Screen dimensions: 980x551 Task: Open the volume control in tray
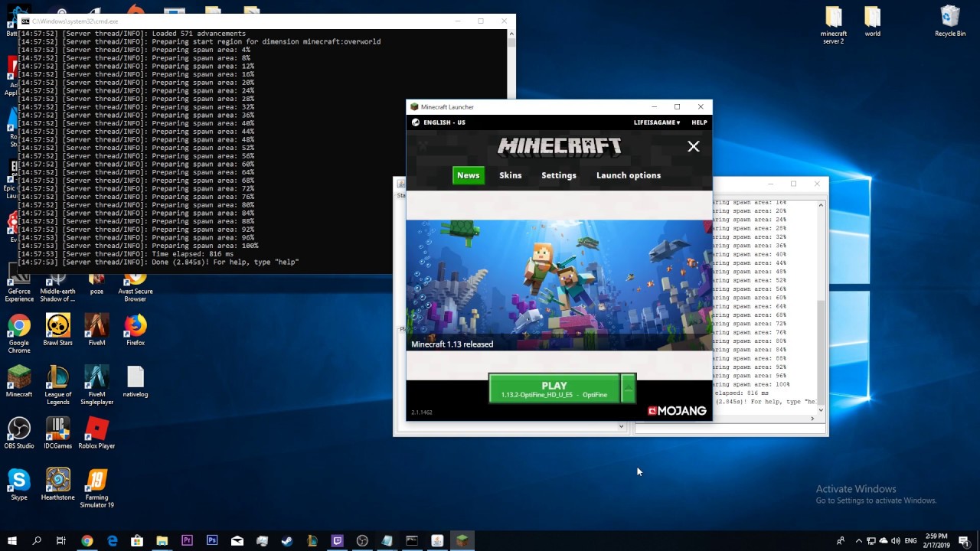pos(897,540)
